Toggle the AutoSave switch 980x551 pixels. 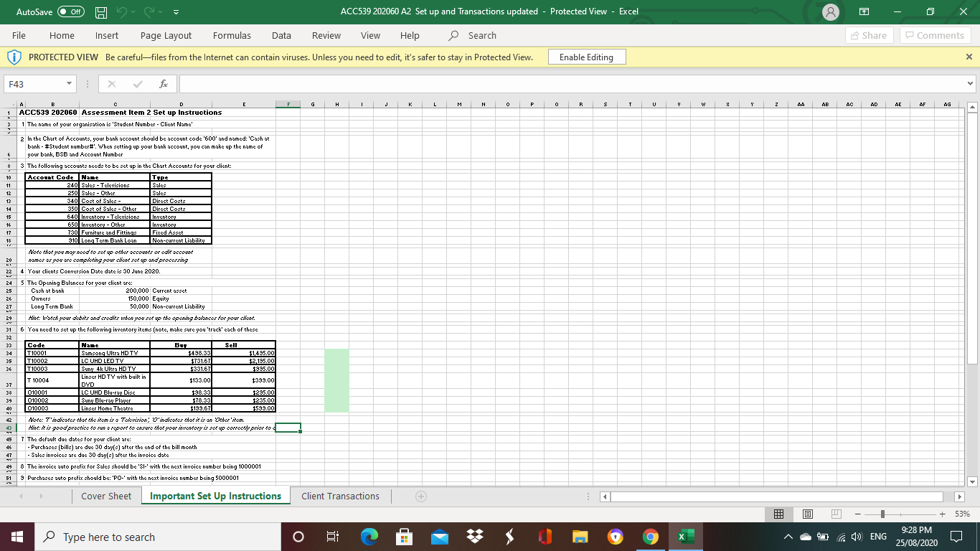70,11
